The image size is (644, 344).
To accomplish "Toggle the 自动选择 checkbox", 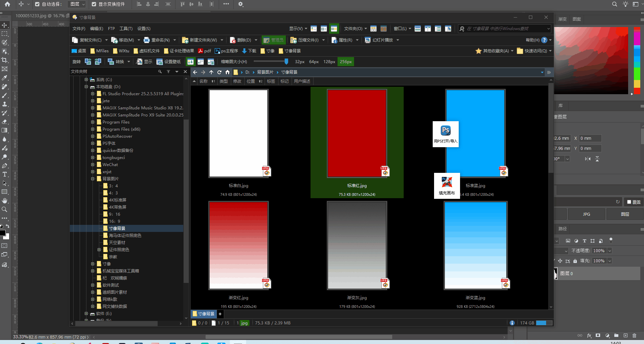I will coord(37,4).
